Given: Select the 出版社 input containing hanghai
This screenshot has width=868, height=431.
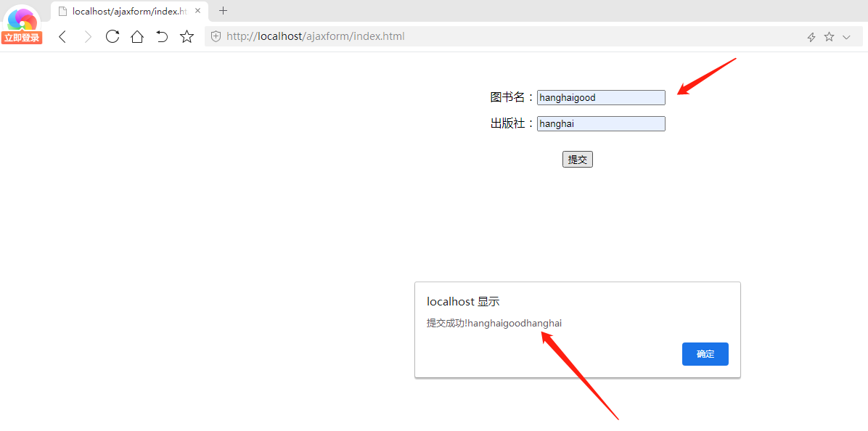Looking at the screenshot, I should pyautogui.click(x=600, y=123).
